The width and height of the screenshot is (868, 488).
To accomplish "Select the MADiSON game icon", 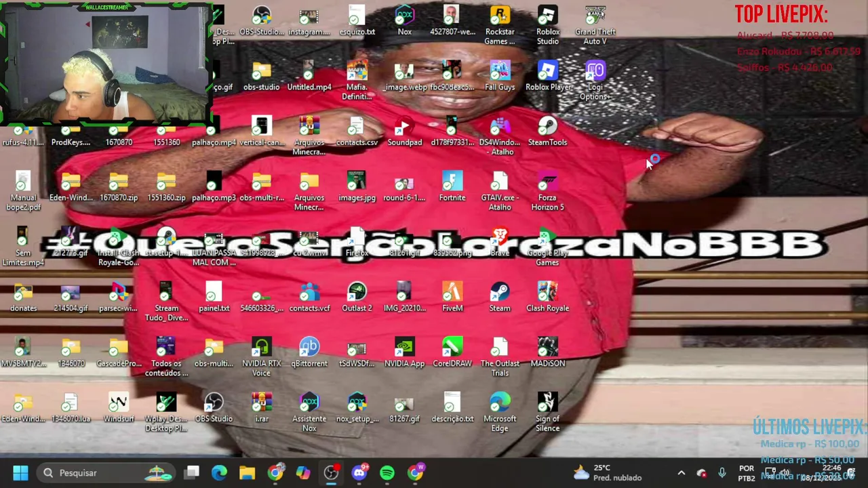I will coord(548,353).
